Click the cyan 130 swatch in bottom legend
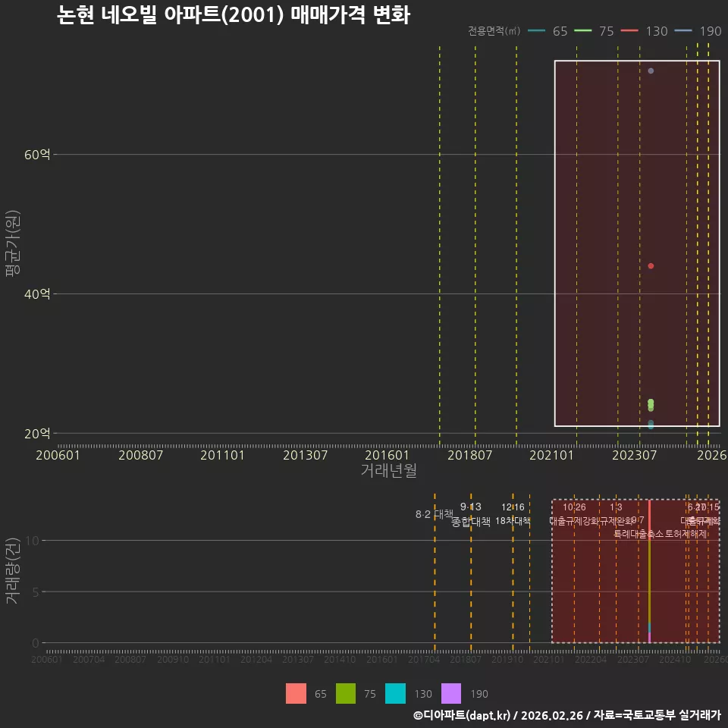 click(x=395, y=693)
